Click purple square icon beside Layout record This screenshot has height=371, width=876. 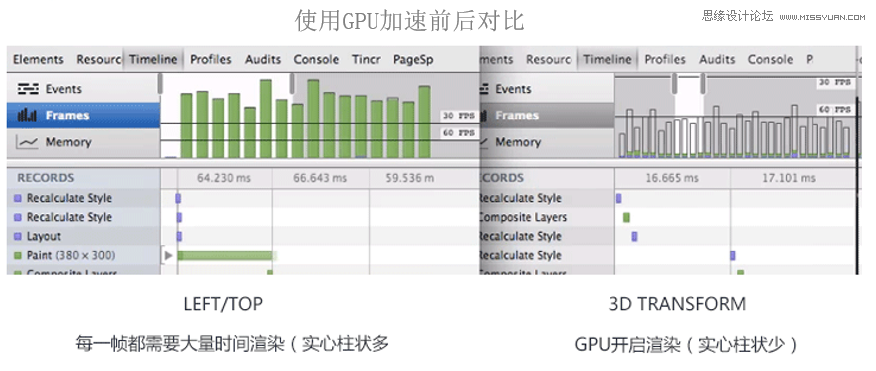pyautogui.click(x=18, y=236)
